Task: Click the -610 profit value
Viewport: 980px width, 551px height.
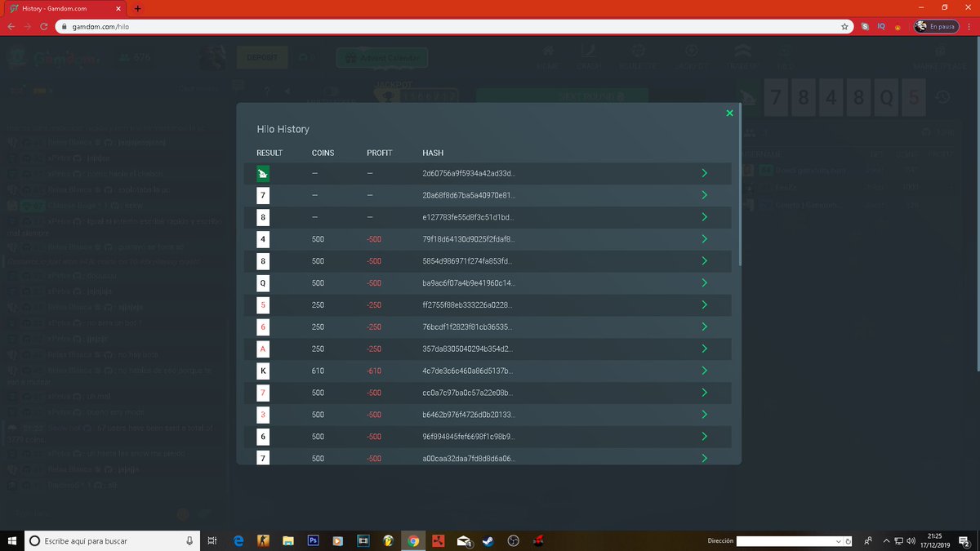Action: [x=374, y=371]
